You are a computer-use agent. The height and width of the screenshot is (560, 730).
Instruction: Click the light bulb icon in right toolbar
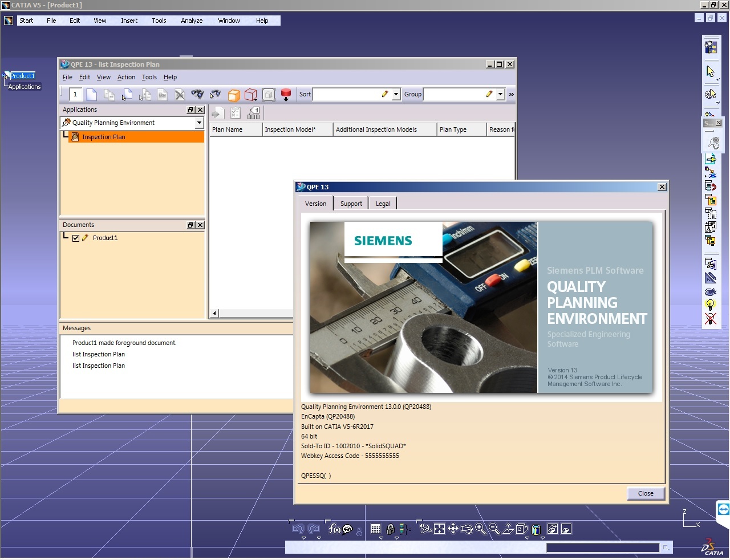click(x=710, y=305)
